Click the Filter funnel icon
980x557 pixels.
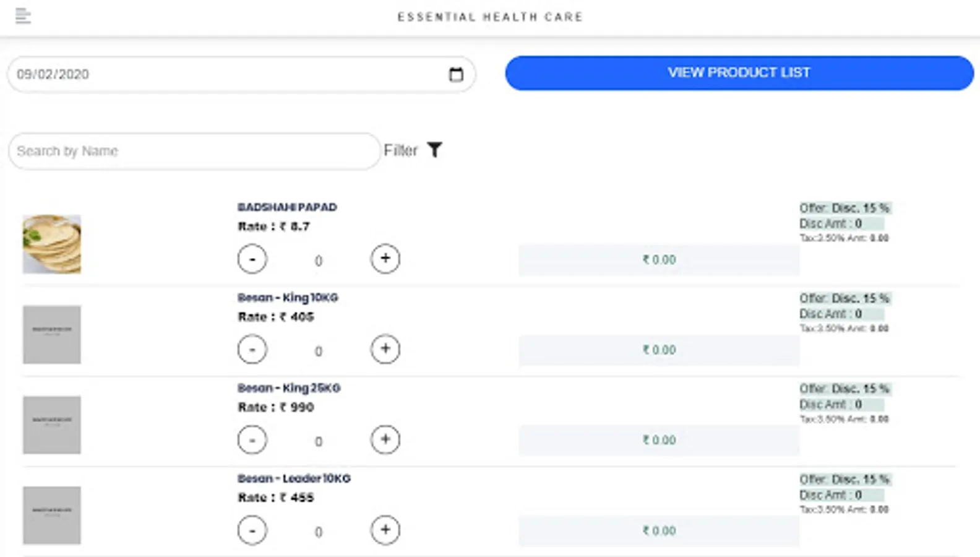(x=435, y=150)
